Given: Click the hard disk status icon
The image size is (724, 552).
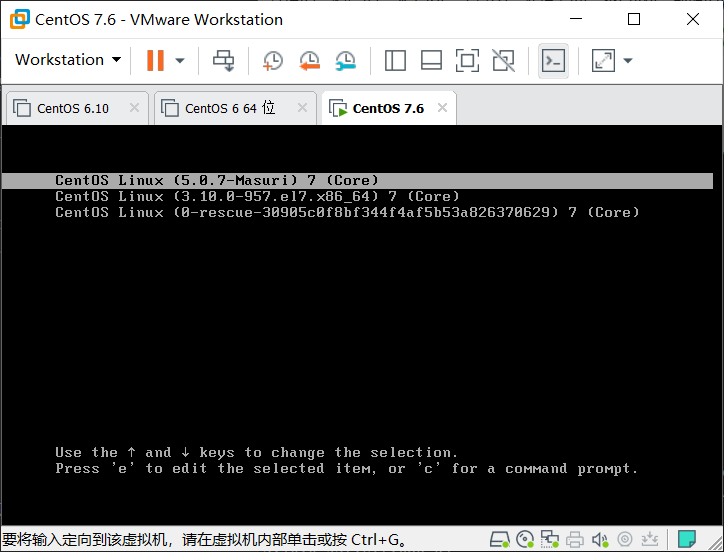Looking at the screenshot, I should (499, 539).
